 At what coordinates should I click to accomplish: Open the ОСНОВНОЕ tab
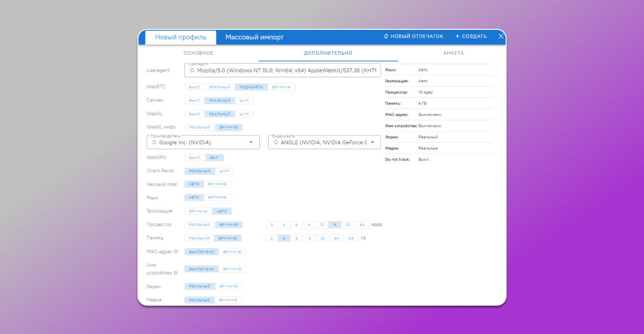[198, 53]
